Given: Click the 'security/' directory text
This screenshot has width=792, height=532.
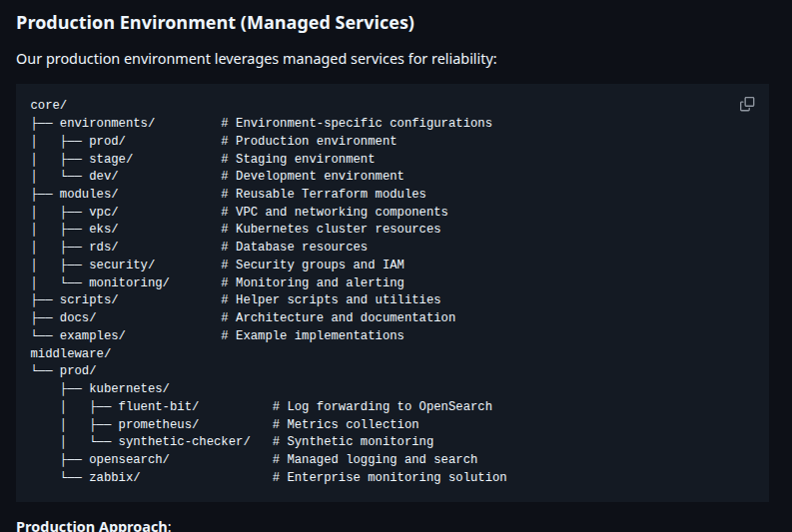Looking at the screenshot, I should click(x=122, y=265).
